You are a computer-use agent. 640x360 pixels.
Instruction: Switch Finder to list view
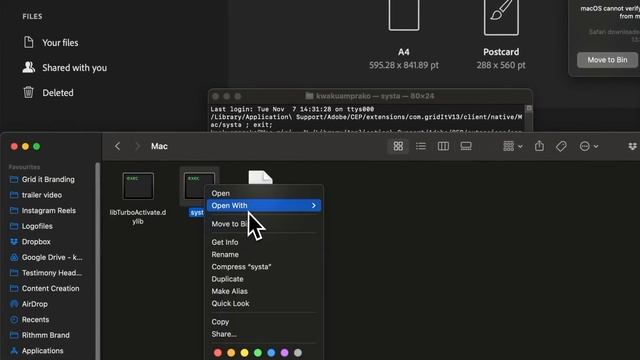420,146
